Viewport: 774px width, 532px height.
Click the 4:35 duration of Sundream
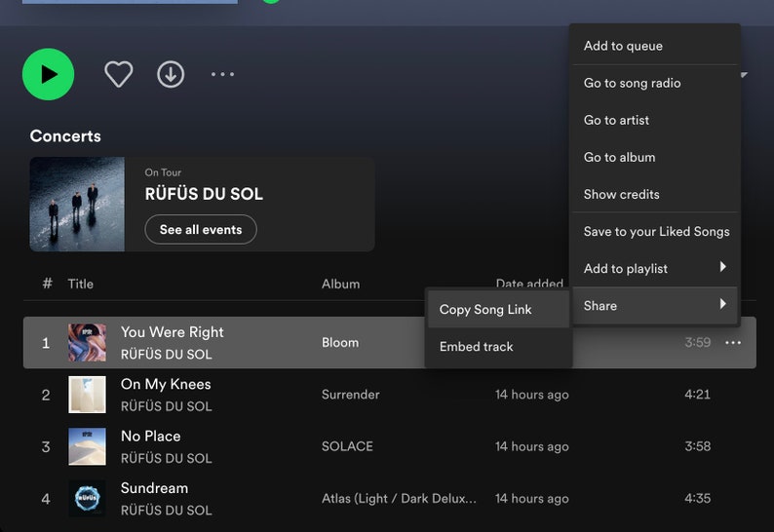(698, 498)
